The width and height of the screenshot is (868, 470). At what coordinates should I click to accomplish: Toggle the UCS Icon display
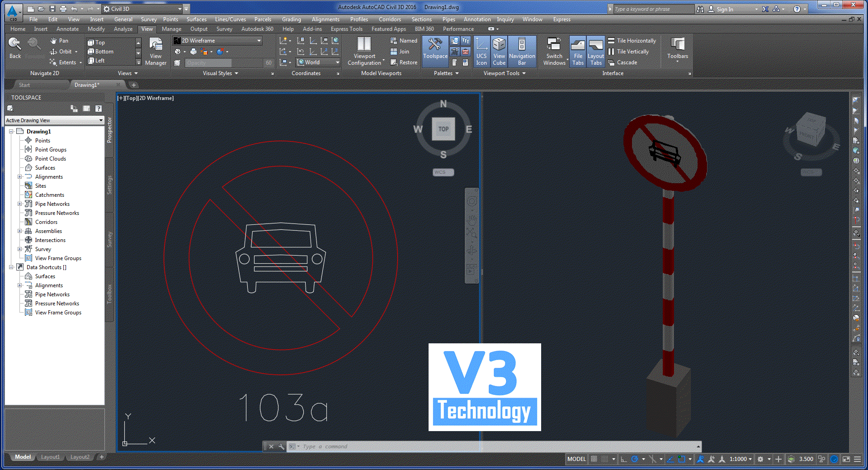[x=481, y=52]
